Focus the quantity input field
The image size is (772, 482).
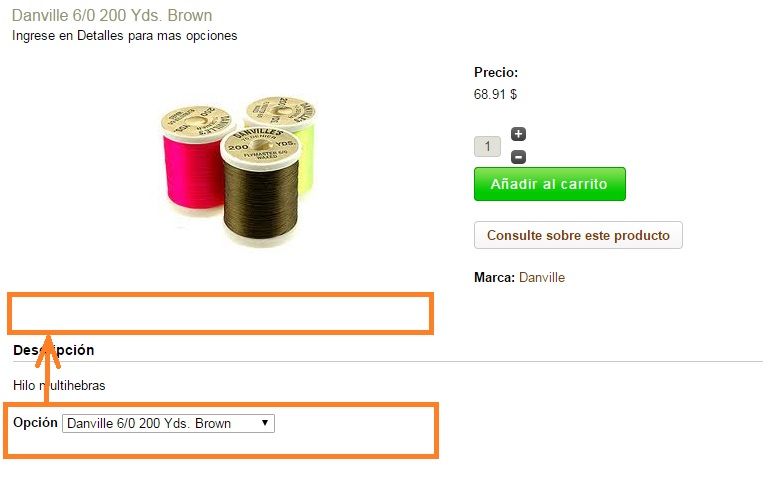click(x=487, y=146)
